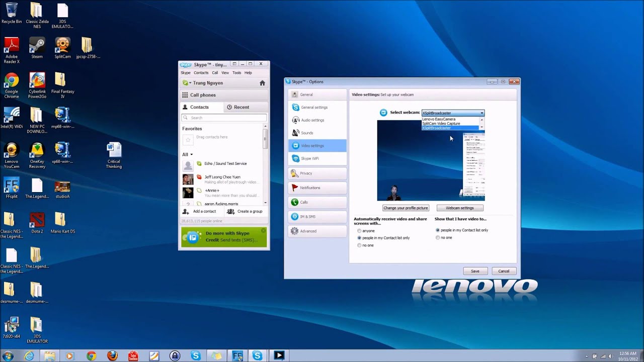The image size is (644, 362).
Task: Select Echo / Sound Test Service contact
Action: (x=222, y=164)
